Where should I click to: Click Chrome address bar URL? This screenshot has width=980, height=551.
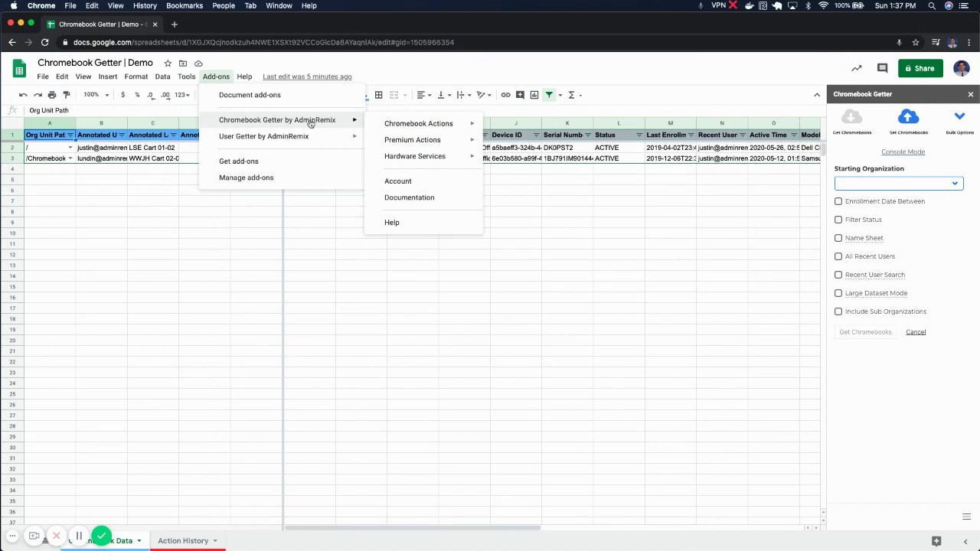click(263, 42)
